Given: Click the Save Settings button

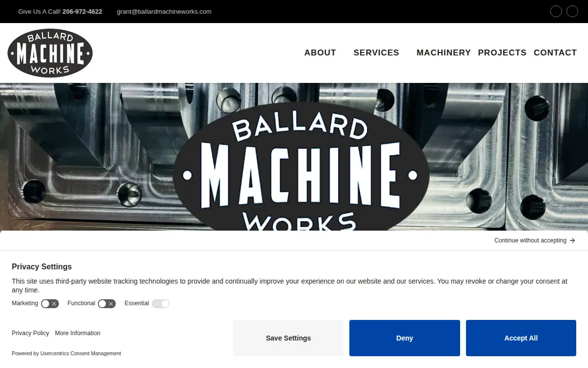Looking at the screenshot, I should coord(288,338).
